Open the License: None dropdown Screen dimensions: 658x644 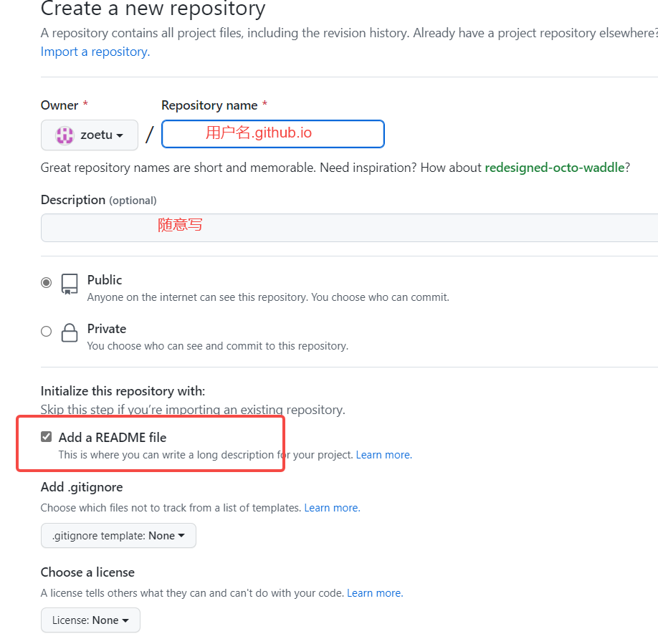[x=90, y=620]
